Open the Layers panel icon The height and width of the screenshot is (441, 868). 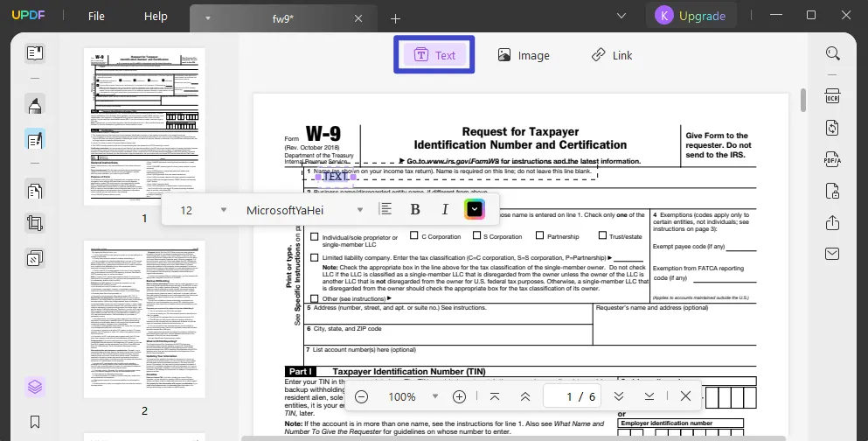tap(35, 386)
